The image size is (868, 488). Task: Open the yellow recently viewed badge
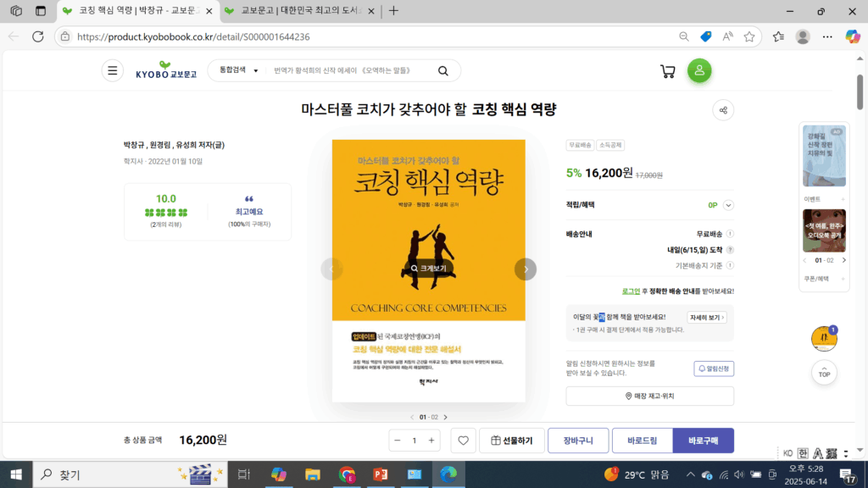[824, 339]
